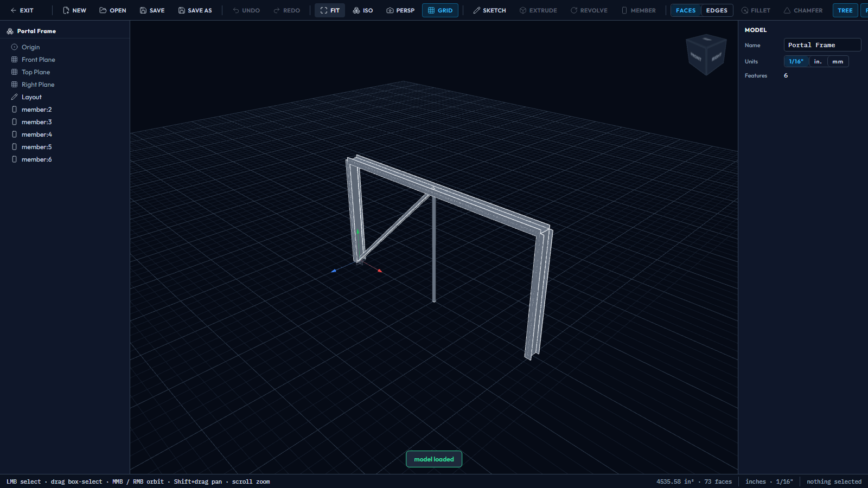Click the diagonal brace member in viewport
The image size is (868, 488).
pos(395,227)
